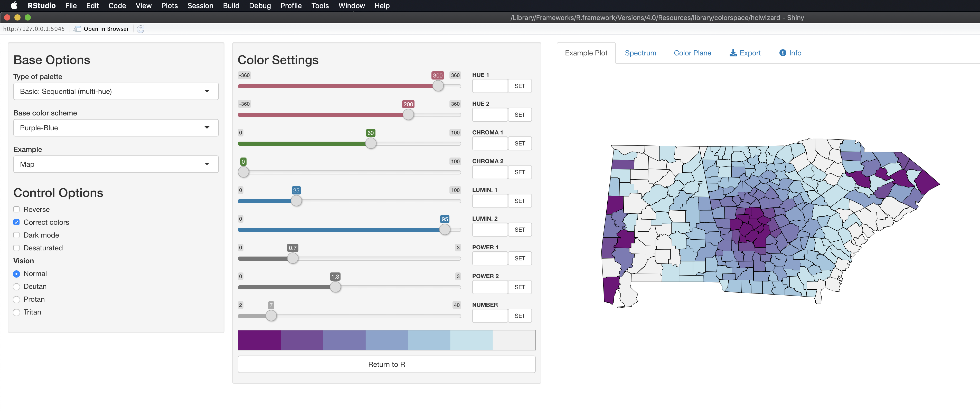Click the Info circle icon
Viewport: 980px width, 412px height.
(783, 53)
